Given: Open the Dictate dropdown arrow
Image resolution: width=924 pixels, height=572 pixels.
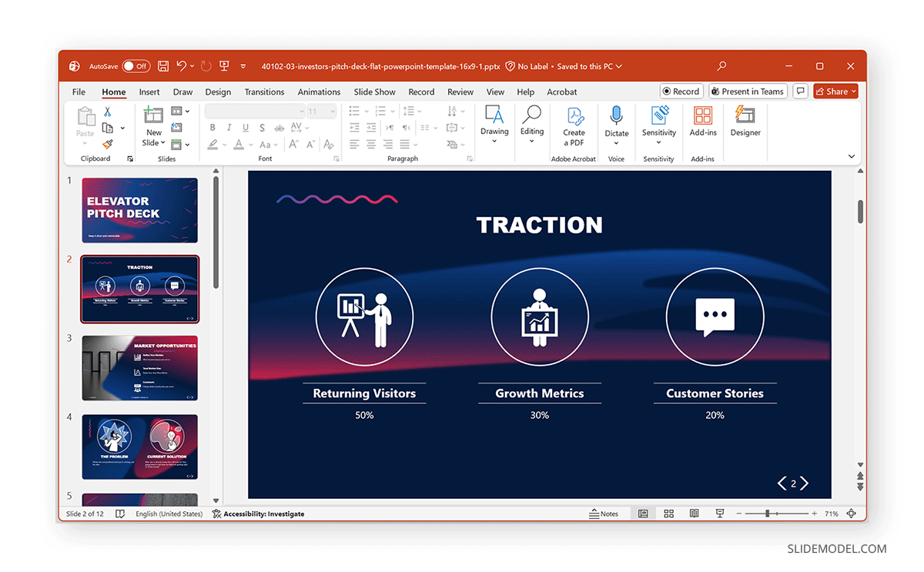Looking at the screenshot, I should coord(616,143).
